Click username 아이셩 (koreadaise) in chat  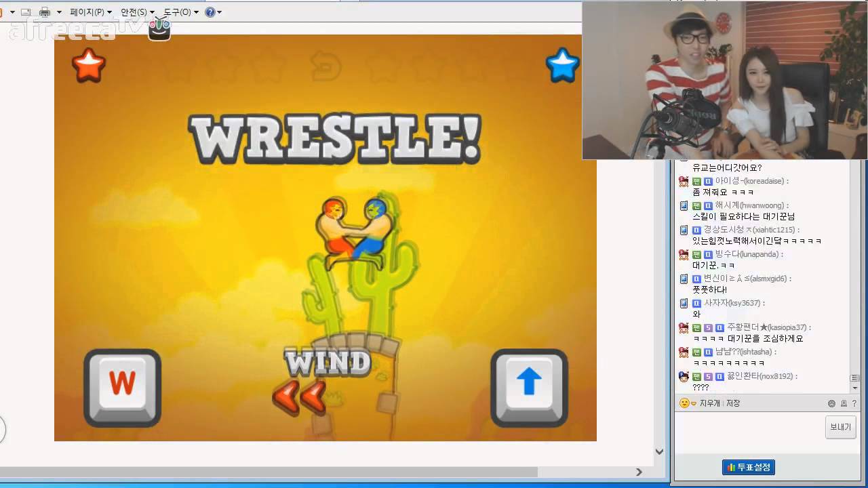coord(751,181)
